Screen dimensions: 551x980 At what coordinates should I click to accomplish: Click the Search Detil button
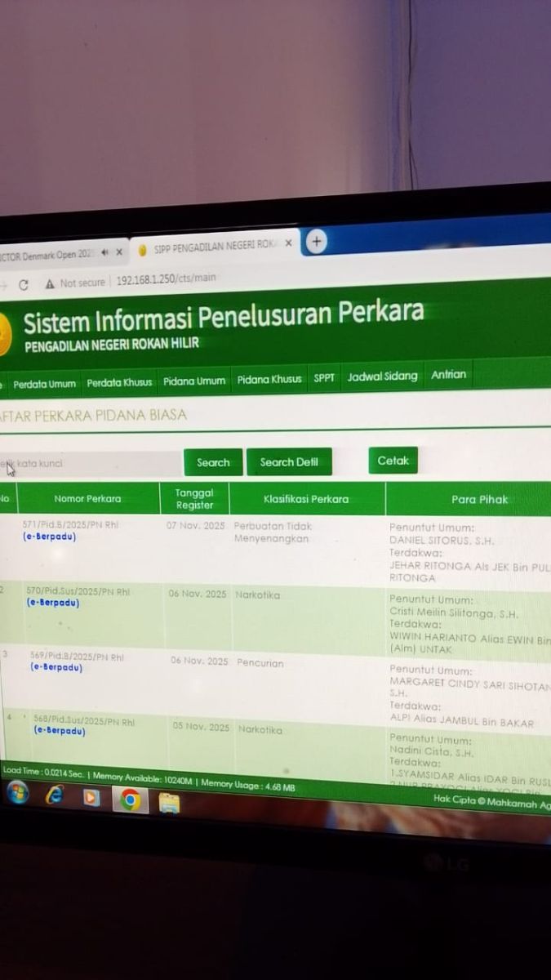pos(289,462)
